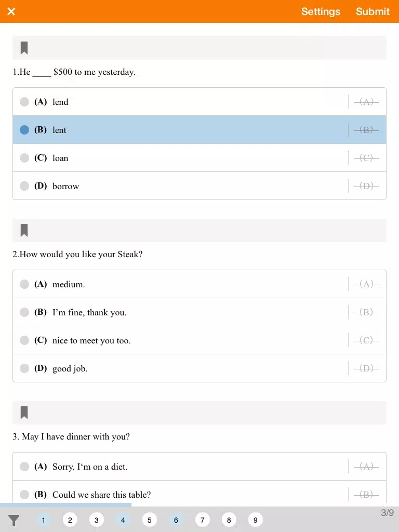Image resolution: width=399 pixels, height=532 pixels.
Task: Open Settings in the top bar
Action: pos(321,11)
